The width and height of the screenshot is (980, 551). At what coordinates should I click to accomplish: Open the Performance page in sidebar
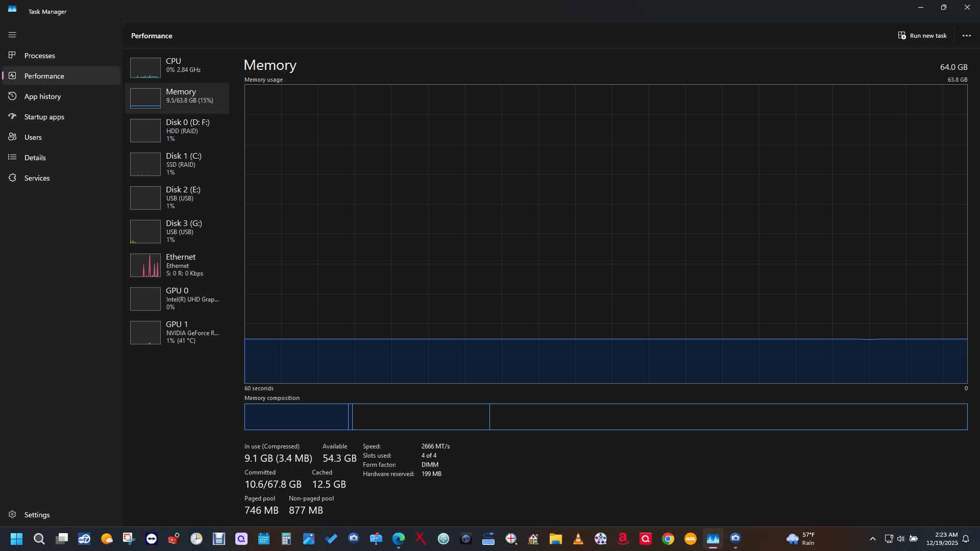tap(44, 76)
